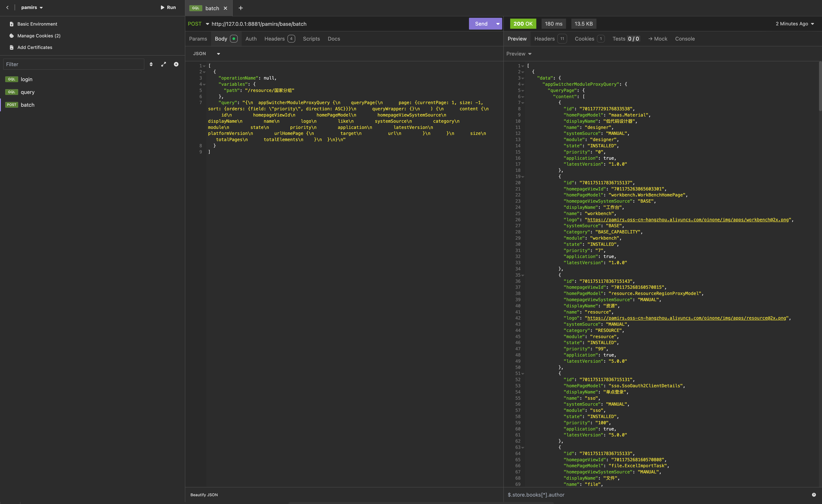Open the workbench@2x.png logo link
822x504 pixels.
click(x=687, y=220)
